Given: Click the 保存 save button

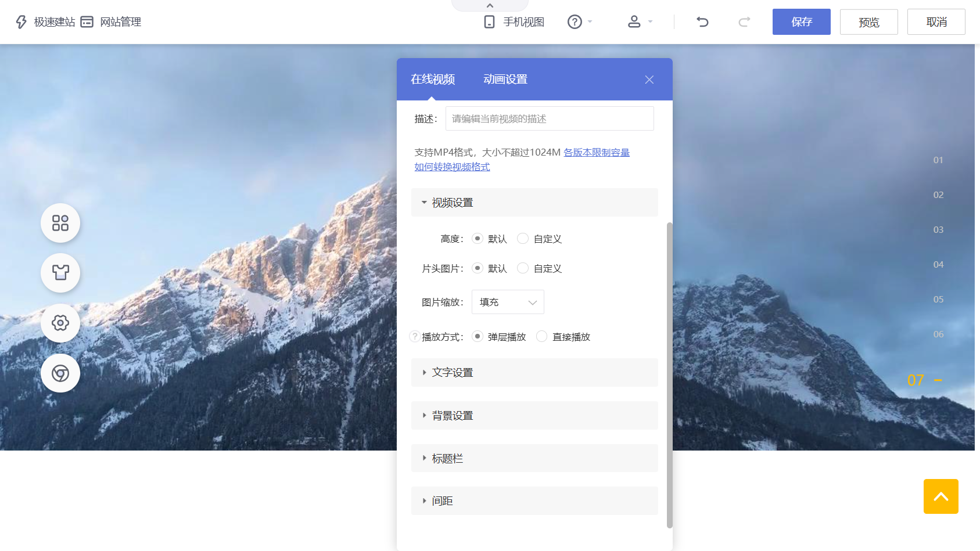Looking at the screenshot, I should point(802,22).
